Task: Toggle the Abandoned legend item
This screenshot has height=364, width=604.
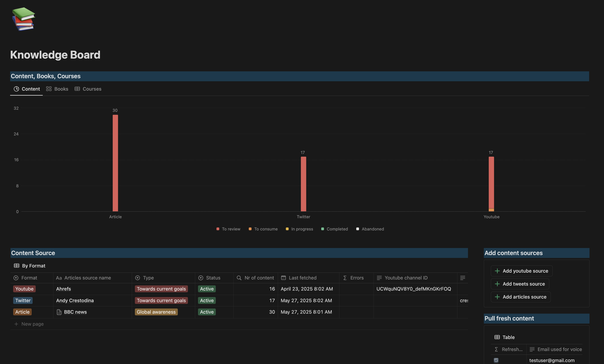Action: 370,229
